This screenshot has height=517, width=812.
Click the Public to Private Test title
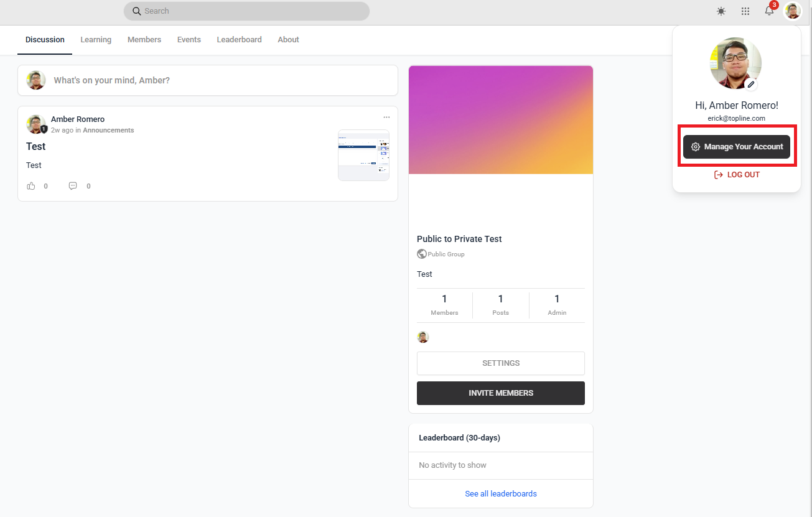[459, 239]
